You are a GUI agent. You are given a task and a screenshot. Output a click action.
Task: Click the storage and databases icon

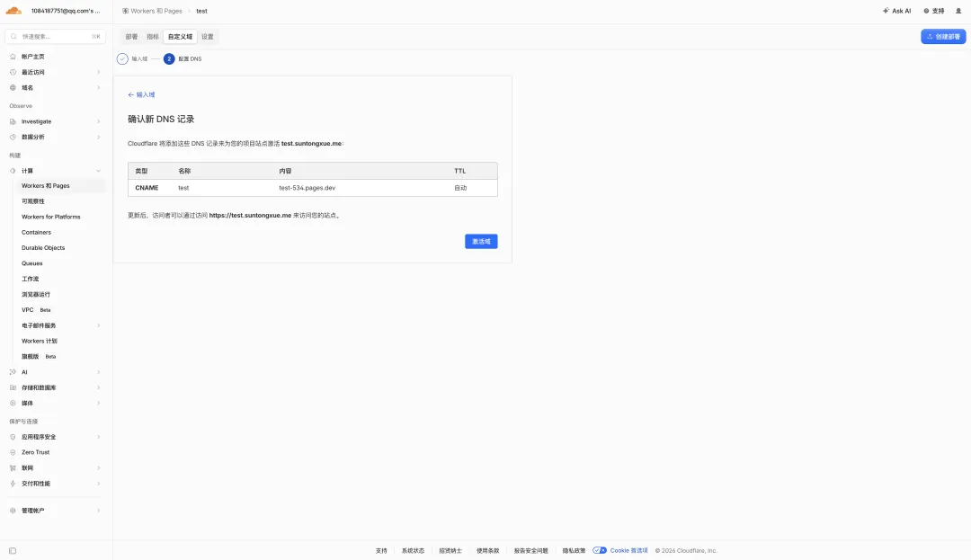pyautogui.click(x=13, y=388)
